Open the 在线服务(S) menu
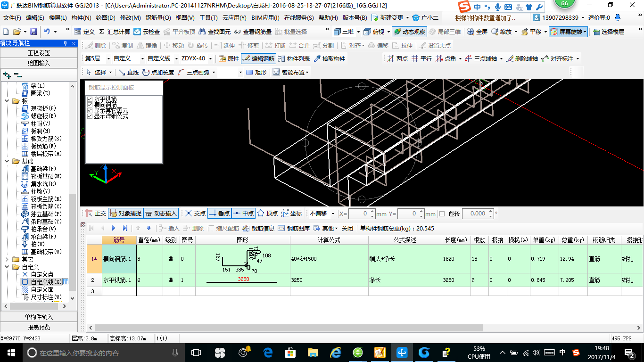The height and width of the screenshot is (362, 644). [x=299, y=18]
